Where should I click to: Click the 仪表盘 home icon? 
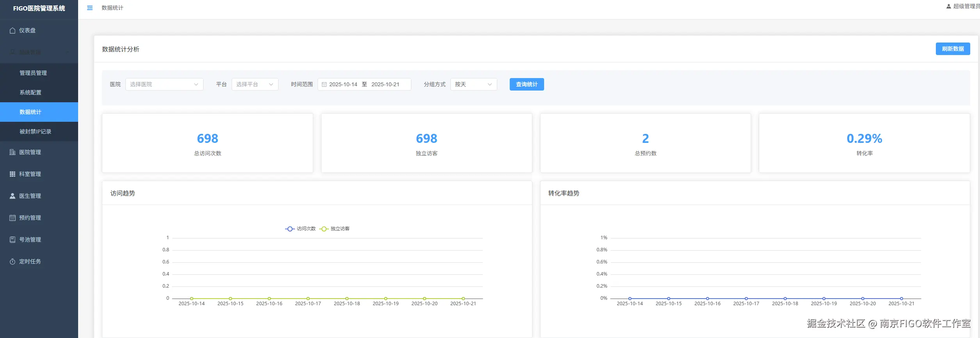pos(12,30)
